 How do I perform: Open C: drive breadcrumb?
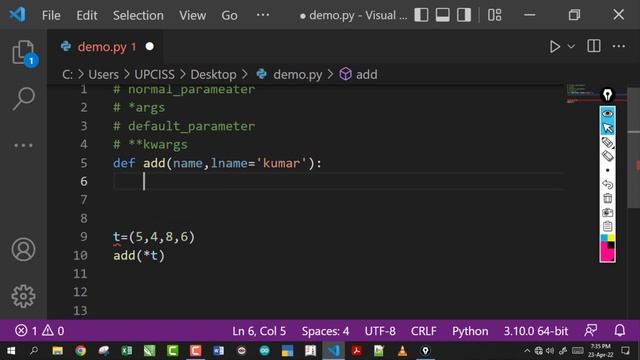67,74
